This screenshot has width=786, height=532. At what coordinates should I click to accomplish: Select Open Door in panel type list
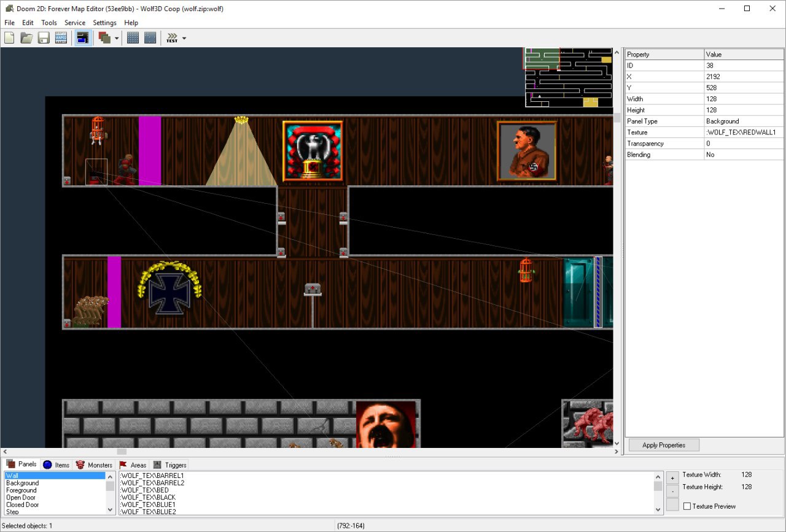[55, 498]
